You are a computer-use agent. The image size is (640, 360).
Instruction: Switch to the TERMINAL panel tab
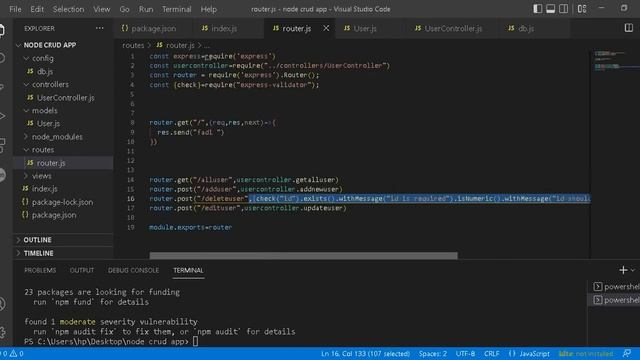coord(188,270)
